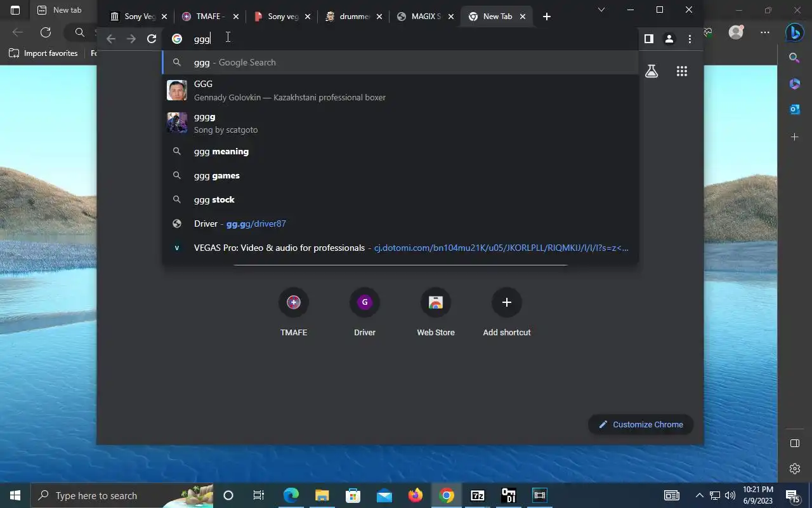Open Firefox from taskbar
The height and width of the screenshot is (508, 812).
coord(416,495)
